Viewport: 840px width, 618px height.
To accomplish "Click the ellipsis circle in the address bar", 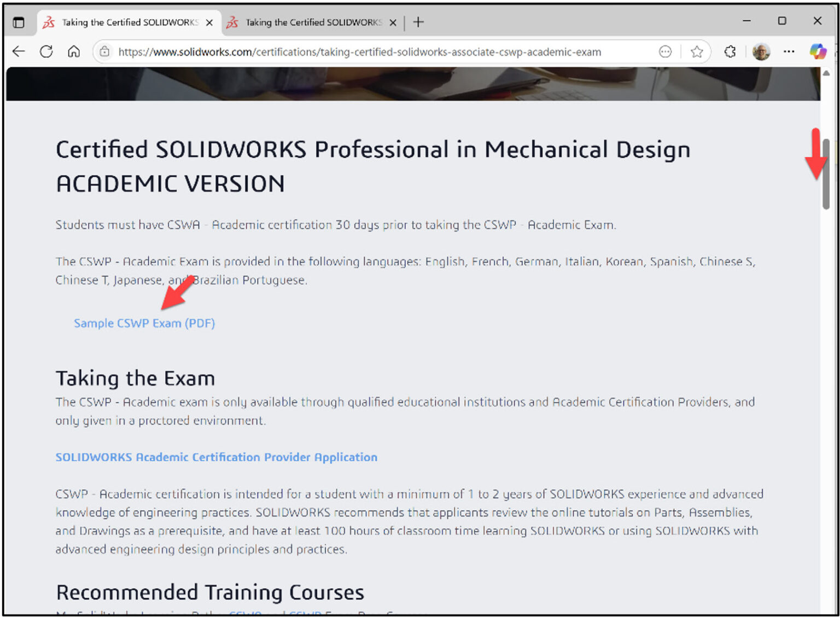I will pos(665,51).
